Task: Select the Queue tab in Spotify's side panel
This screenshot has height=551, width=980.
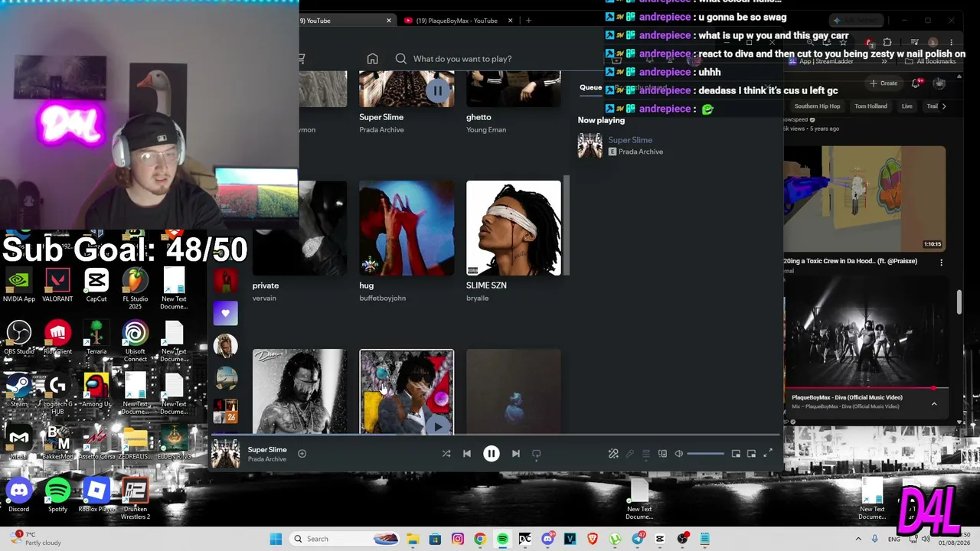Action: [590, 87]
